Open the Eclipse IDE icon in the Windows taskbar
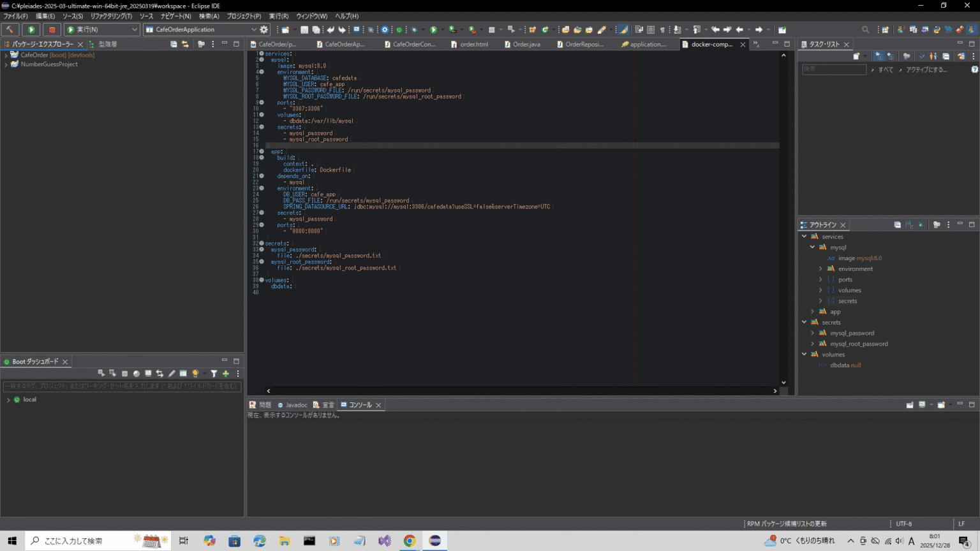The image size is (980, 551). [434, 541]
